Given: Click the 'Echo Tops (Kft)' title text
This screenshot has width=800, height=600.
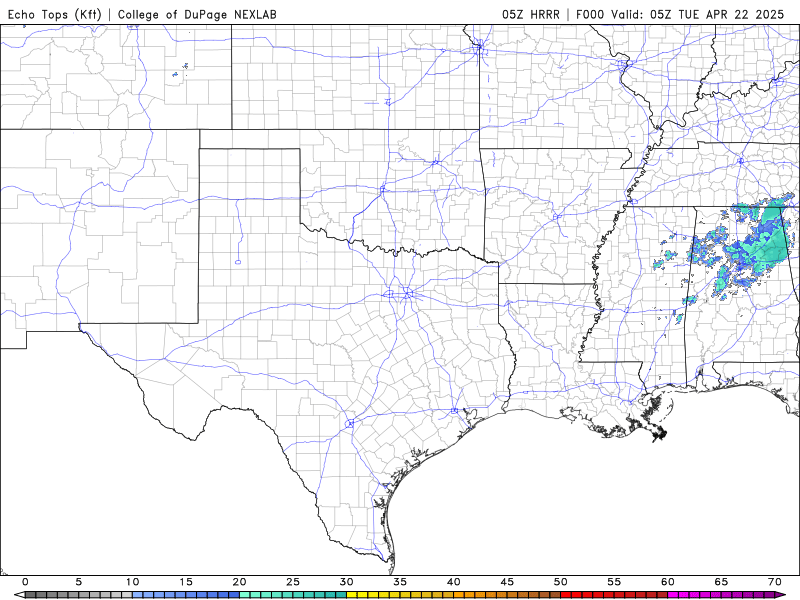Looking at the screenshot, I should click(x=55, y=14).
